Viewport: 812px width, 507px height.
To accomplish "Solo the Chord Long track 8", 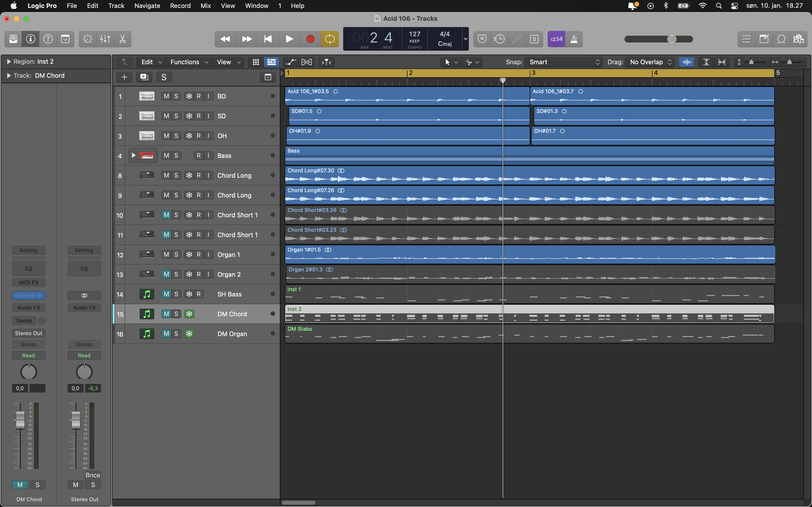I will coord(176,175).
